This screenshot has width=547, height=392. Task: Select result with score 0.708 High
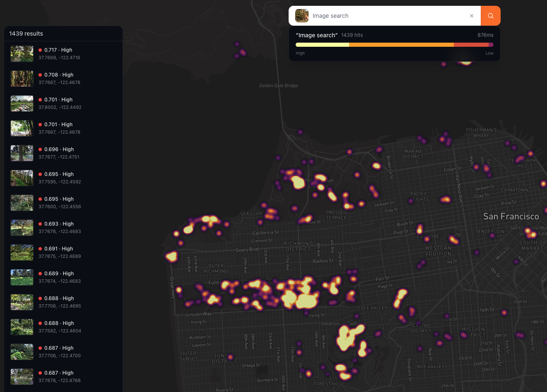pyautogui.click(x=63, y=79)
